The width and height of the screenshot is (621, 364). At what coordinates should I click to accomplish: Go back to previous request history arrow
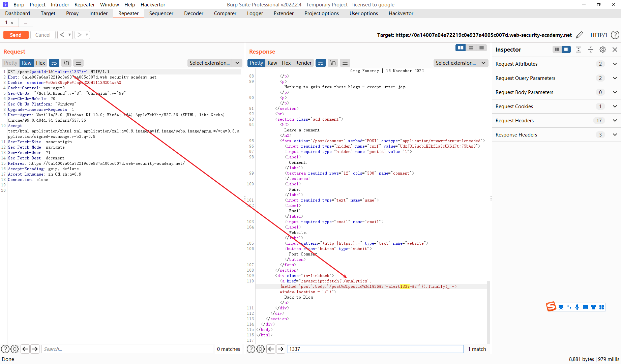click(x=62, y=35)
